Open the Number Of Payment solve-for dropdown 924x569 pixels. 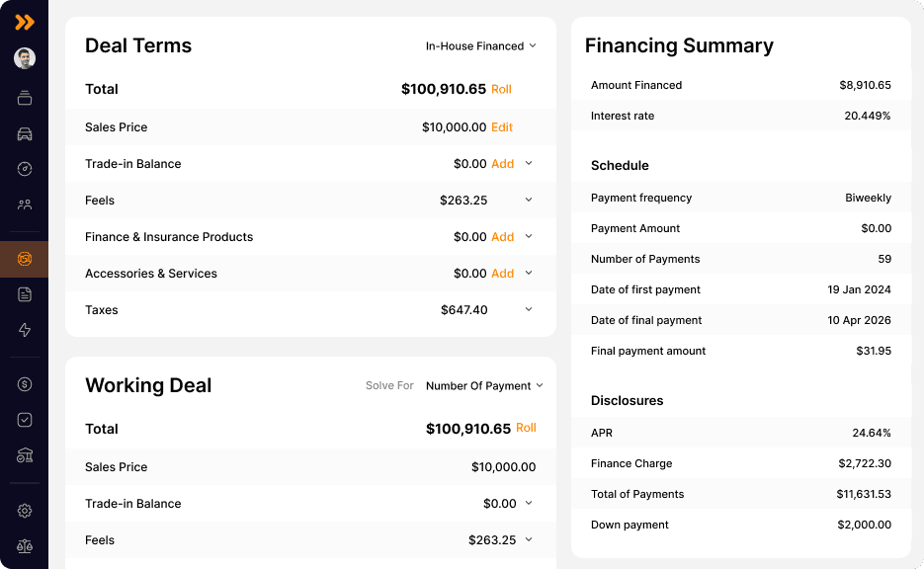(484, 386)
